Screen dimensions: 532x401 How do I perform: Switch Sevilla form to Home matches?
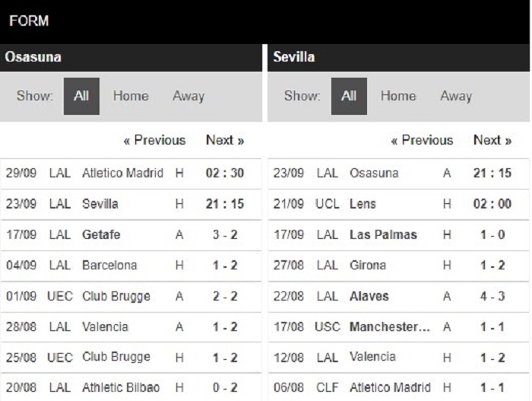pyautogui.click(x=398, y=96)
